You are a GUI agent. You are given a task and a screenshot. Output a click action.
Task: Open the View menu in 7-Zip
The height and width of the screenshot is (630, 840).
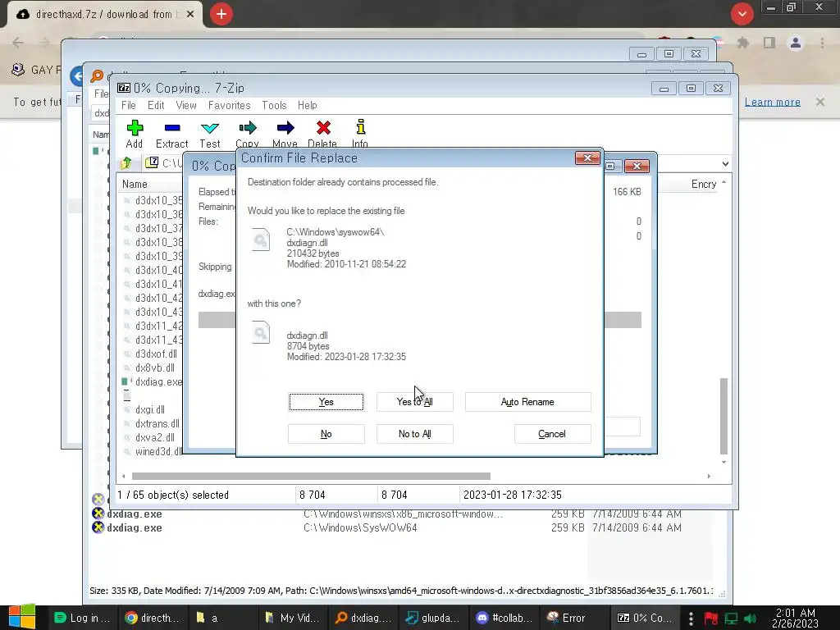point(186,106)
